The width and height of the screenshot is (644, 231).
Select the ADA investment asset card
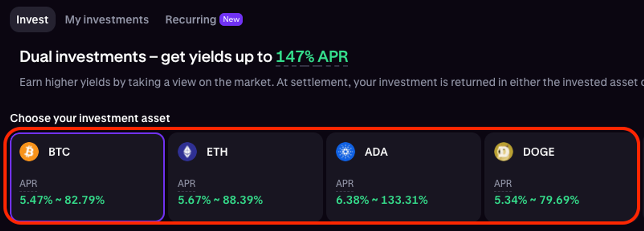(403, 177)
